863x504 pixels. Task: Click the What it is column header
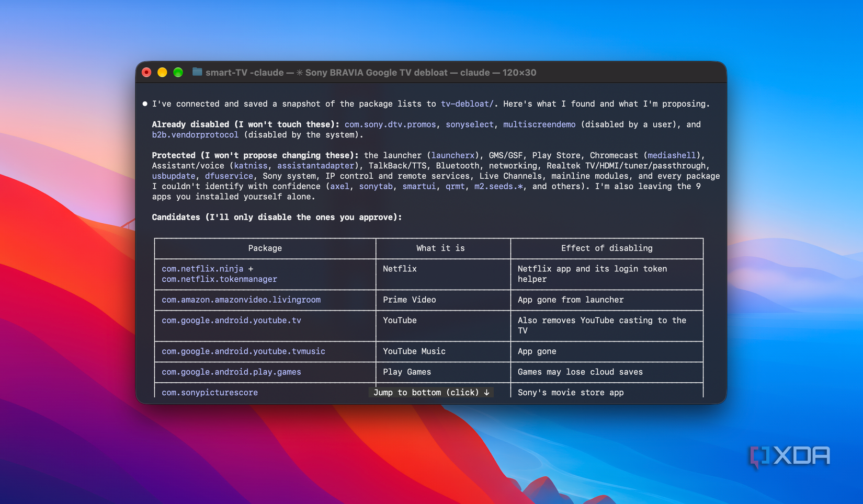[x=443, y=248]
